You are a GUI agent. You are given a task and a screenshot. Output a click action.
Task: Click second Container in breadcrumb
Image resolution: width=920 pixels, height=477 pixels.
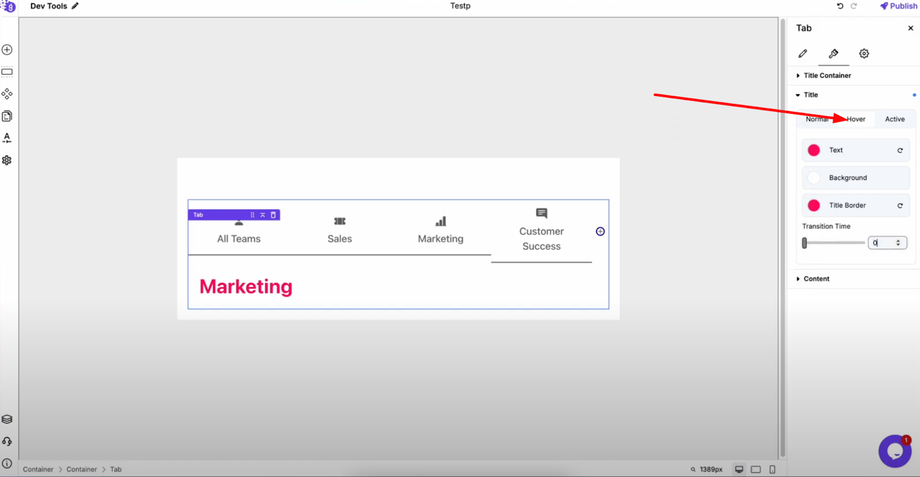coord(82,469)
